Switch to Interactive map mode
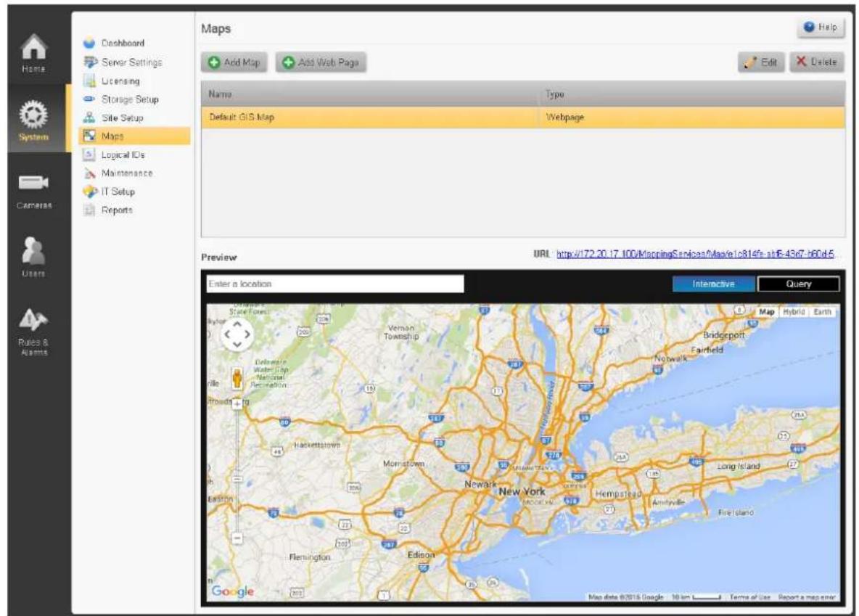Image resolution: width=859 pixels, height=616 pixels. pos(713,284)
